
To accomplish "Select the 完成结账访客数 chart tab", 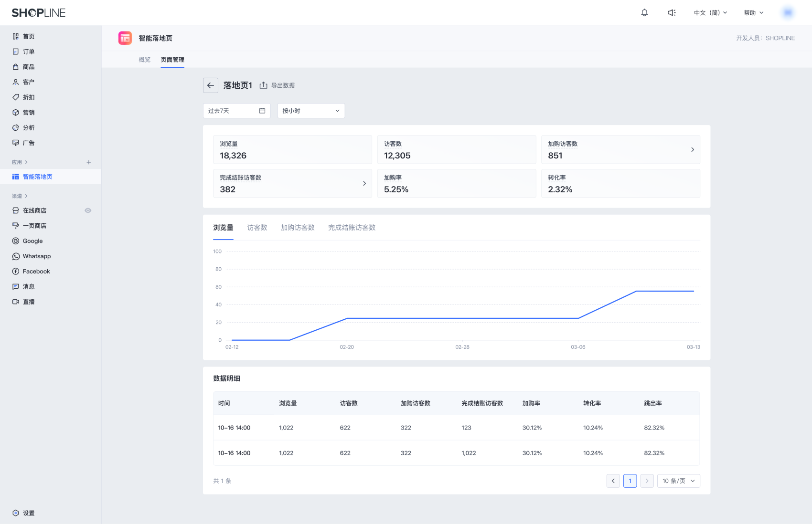I will (x=352, y=228).
